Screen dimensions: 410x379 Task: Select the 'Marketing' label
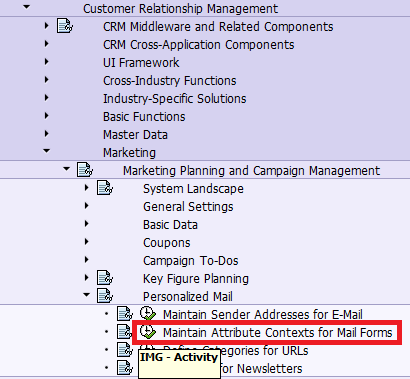(x=129, y=153)
